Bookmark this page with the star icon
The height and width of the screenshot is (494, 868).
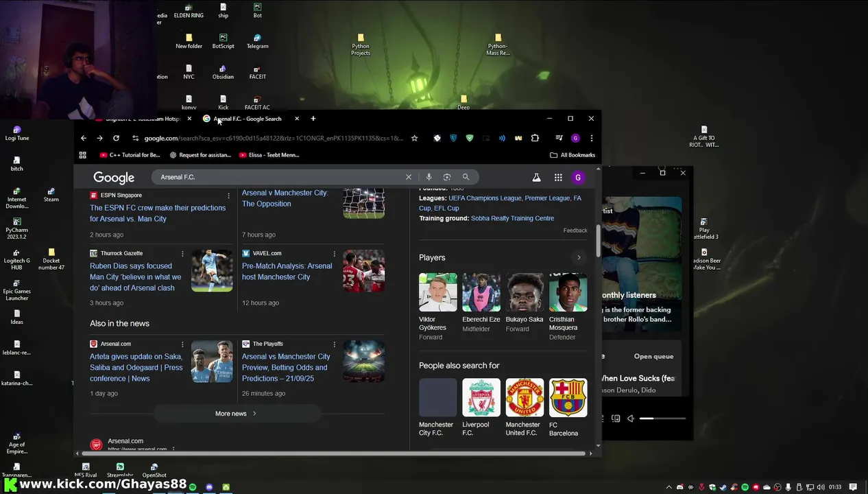click(x=414, y=138)
